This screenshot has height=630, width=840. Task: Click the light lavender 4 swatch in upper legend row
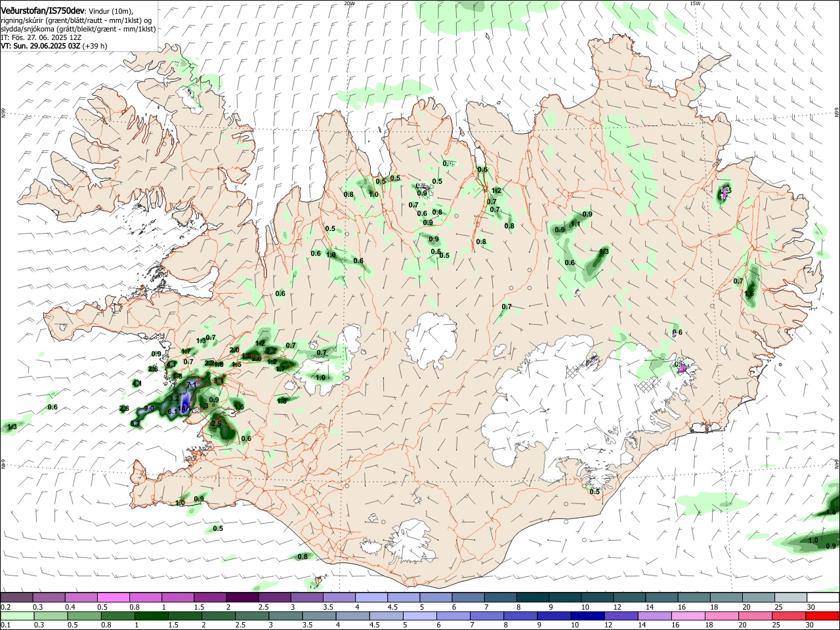tap(371, 597)
